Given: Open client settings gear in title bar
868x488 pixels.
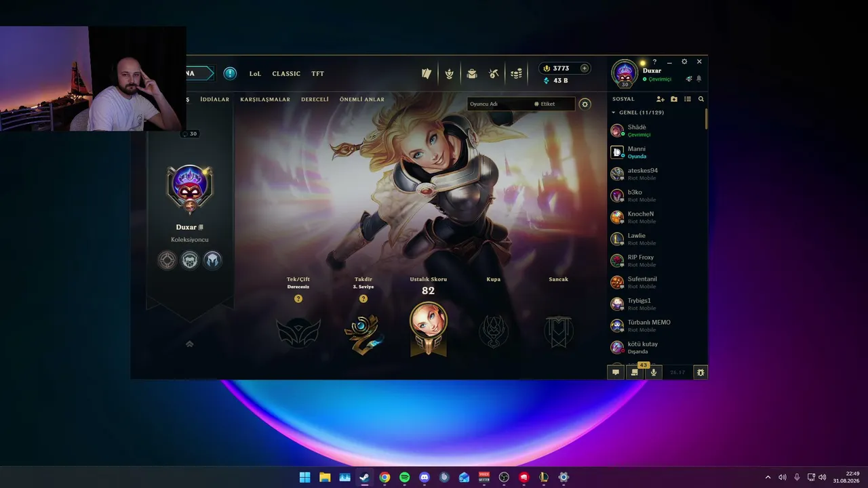Looking at the screenshot, I should point(684,62).
